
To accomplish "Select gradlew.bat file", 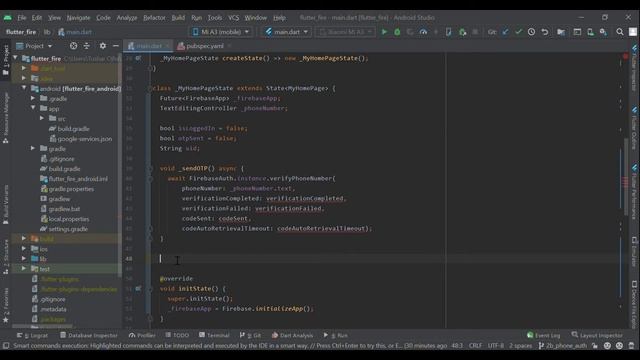I will tap(60, 209).
